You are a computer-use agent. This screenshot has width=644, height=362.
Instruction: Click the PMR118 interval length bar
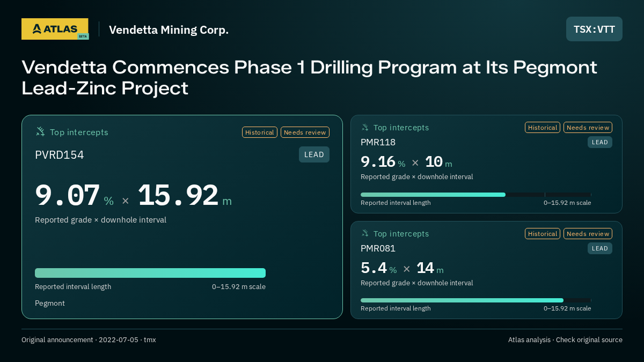476,195
